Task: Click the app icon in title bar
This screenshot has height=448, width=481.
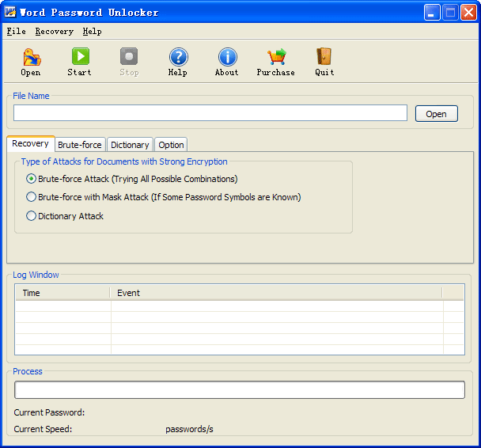Action: pyautogui.click(x=10, y=12)
